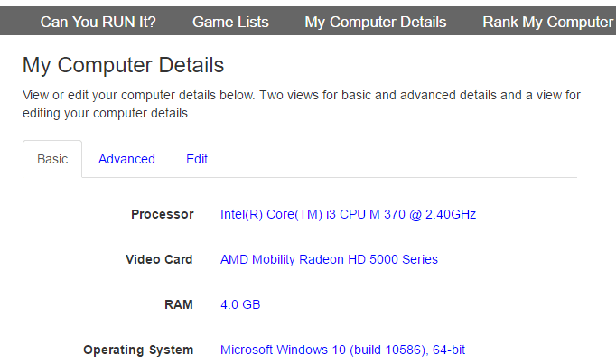Click the 4.0 GB RAM link
Viewport: 616px width, 364px height.
[240, 304]
